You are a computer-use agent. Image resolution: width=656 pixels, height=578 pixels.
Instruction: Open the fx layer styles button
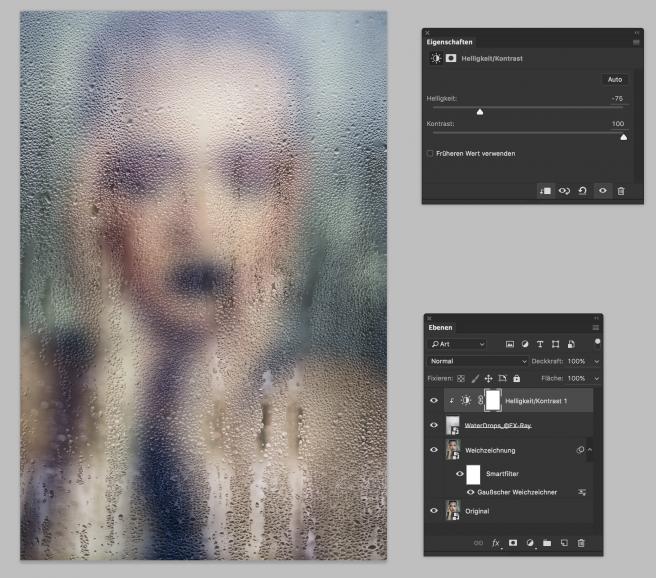pos(496,543)
